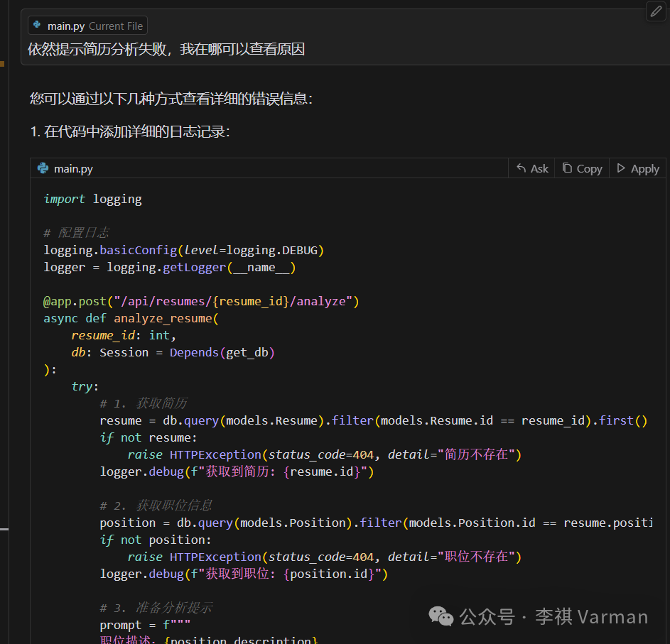Click the comment '# 1. 获取简历'
670x644 pixels.
click(144, 403)
